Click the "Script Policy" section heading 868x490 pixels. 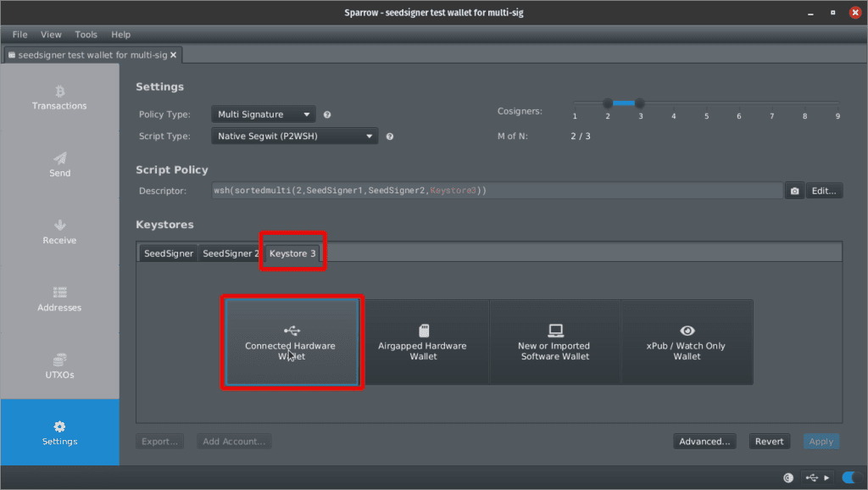click(172, 170)
